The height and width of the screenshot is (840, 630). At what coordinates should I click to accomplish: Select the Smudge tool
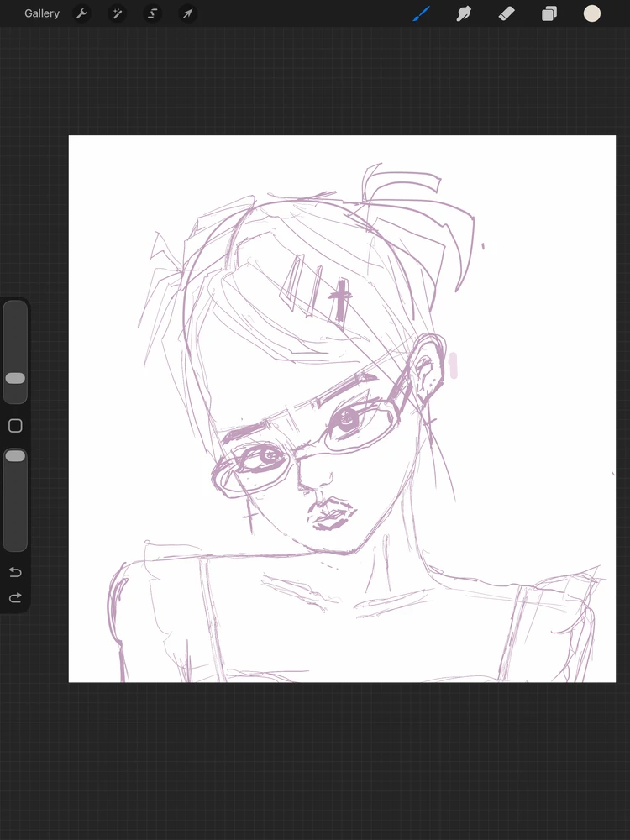click(x=464, y=13)
